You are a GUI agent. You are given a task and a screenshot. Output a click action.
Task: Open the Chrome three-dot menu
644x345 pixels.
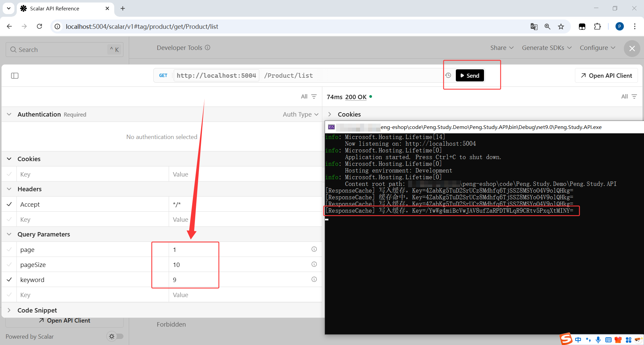635,26
